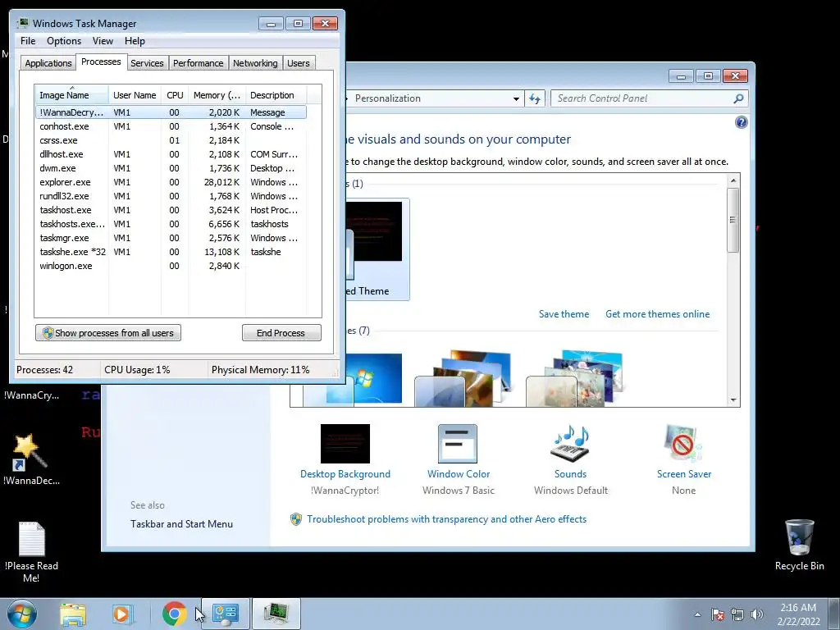Image resolution: width=840 pixels, height=630 pixels.
Task: Click Get more themes online link
Action: point(657,314)
